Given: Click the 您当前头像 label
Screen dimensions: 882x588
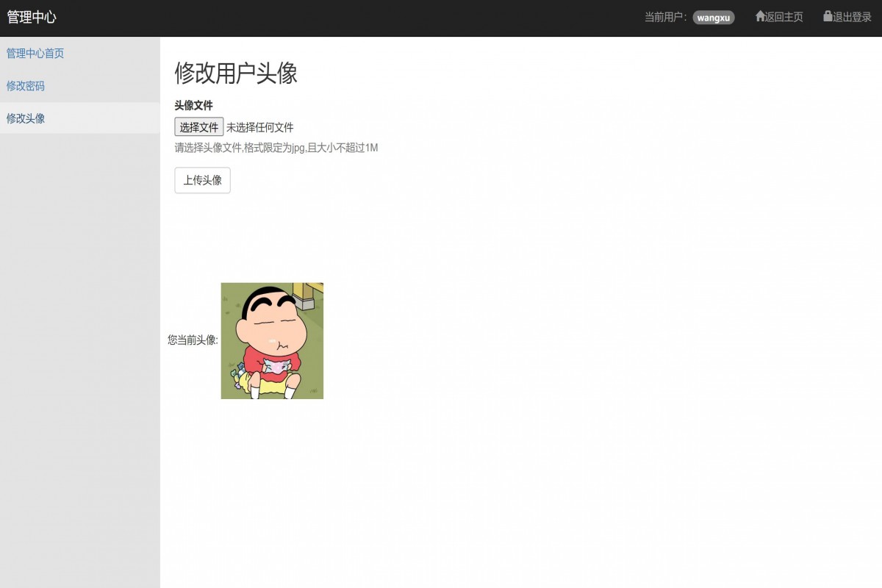Looking at the screenshot, I should (x=193, y=340).
